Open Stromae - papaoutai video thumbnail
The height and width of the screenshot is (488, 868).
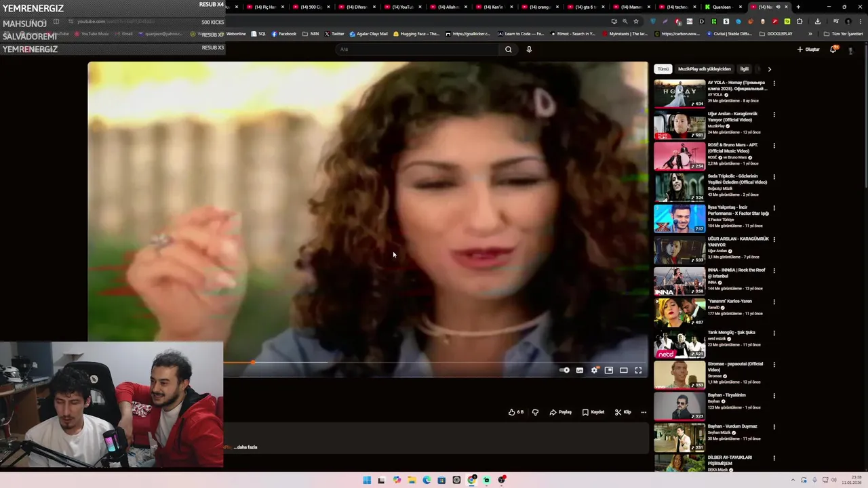pyautogui.click(x=679, y=375)
